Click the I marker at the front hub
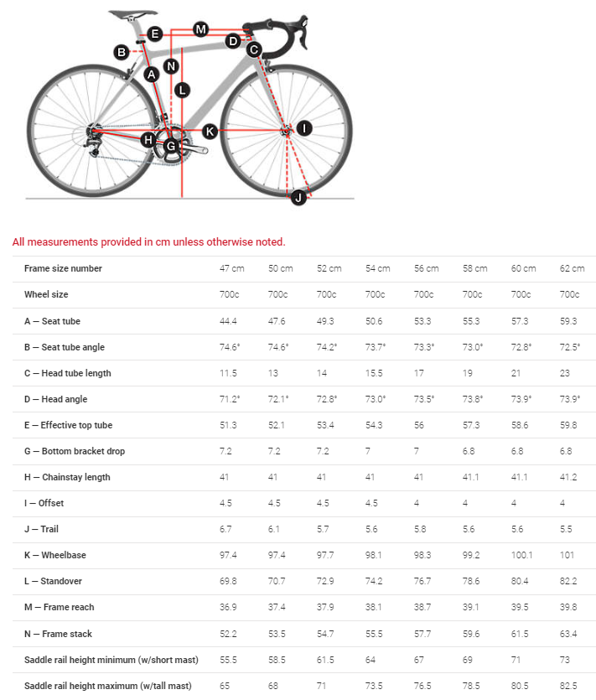Screen dimensions: 596x700 pyautogui.click(x=304, y=128)
